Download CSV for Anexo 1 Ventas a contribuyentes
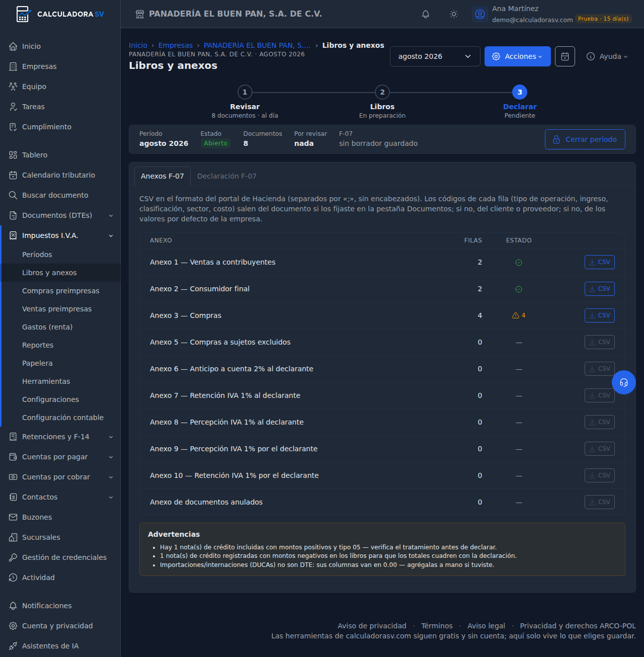644x657 pixels. coord(600,262)
